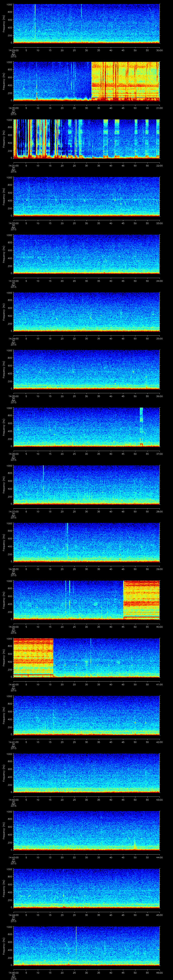Image resolution: width=173 pixels, height=980 pixels.
Task: Click the 14:32:00 time axis label
Action: [x=14, y=223]
